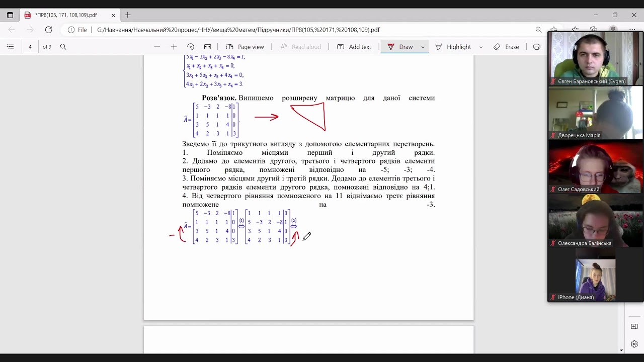Maximize the browser window
This screenshot has height=362, width=644.
point(615,15)
